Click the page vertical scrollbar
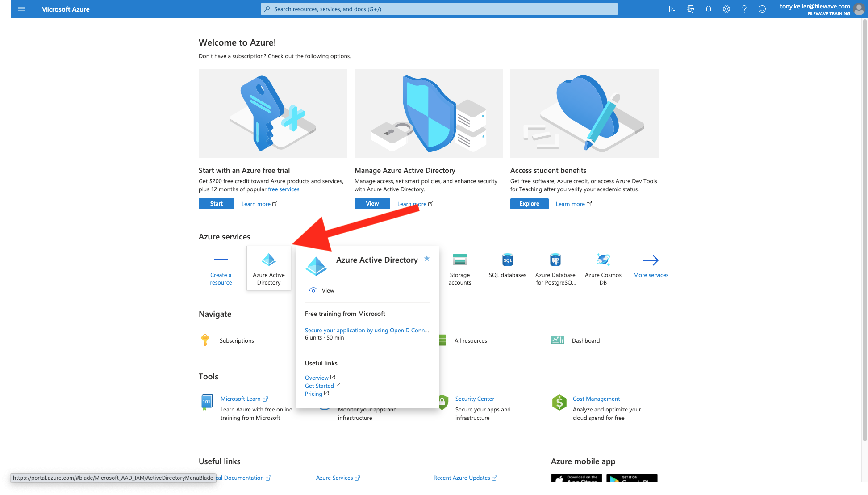Viewport: 868px width, 495px height. (x=865, y=230)
